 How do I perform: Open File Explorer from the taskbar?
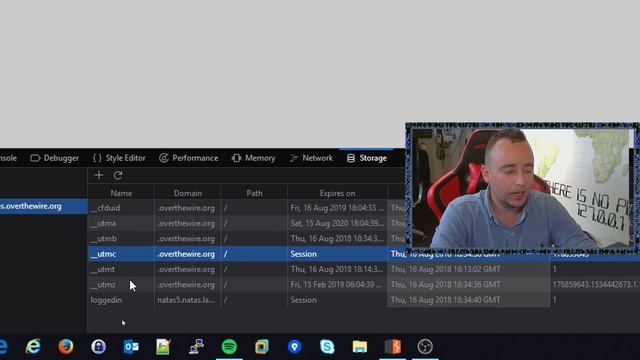click(x=360, y=347)
